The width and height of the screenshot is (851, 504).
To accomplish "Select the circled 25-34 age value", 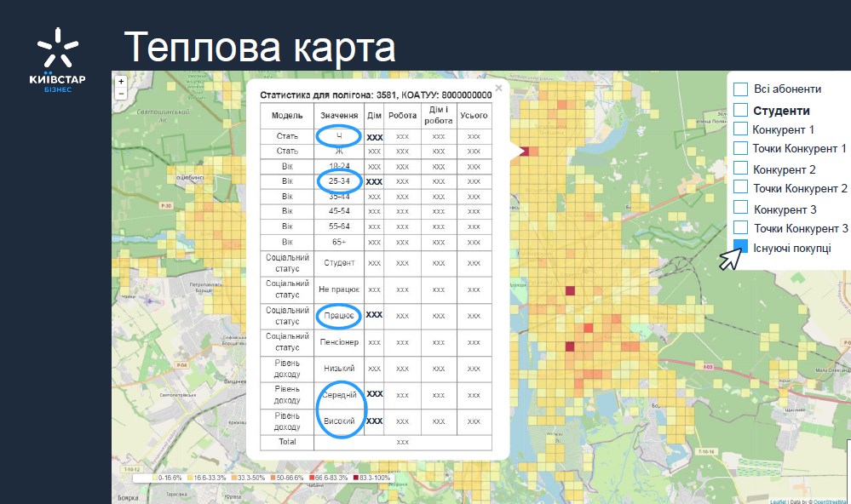I will [x=339, y=181].
